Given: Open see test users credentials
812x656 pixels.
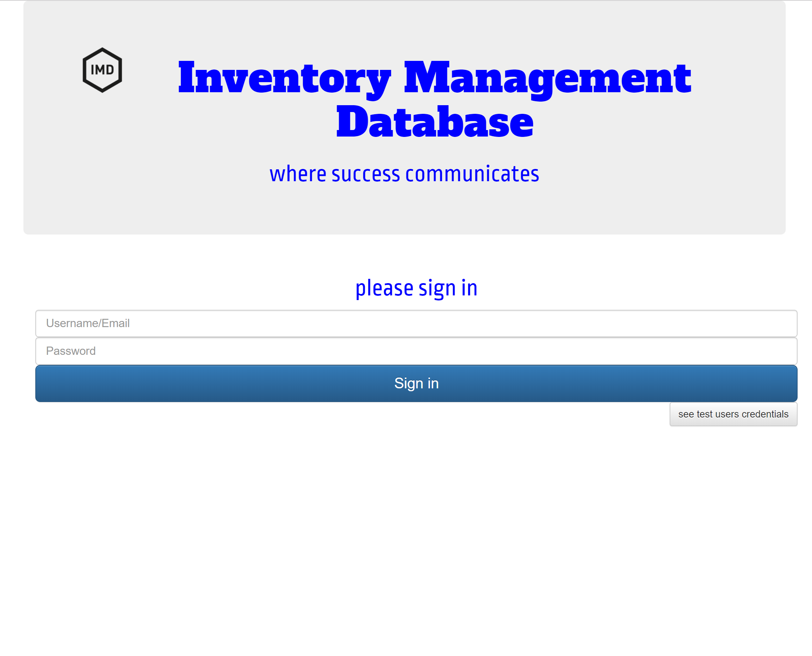Looking at the screenshot, I should pos(733,414).
